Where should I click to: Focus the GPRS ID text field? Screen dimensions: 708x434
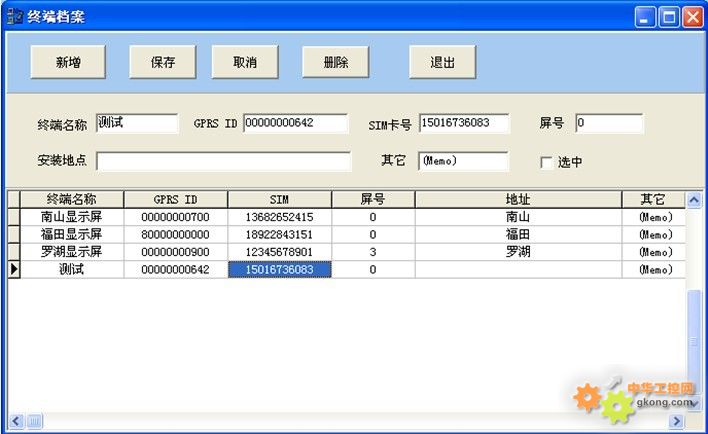click(x=295, y=123)
